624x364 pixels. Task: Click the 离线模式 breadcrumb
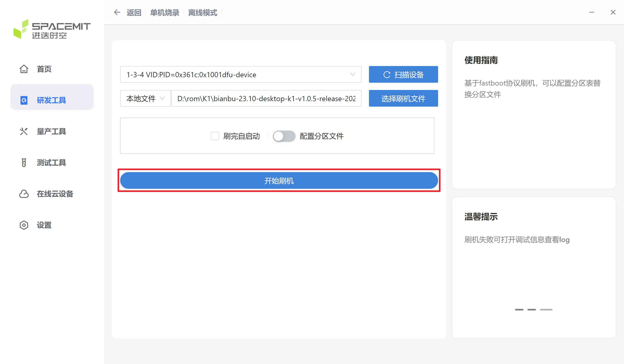point(203,12)
